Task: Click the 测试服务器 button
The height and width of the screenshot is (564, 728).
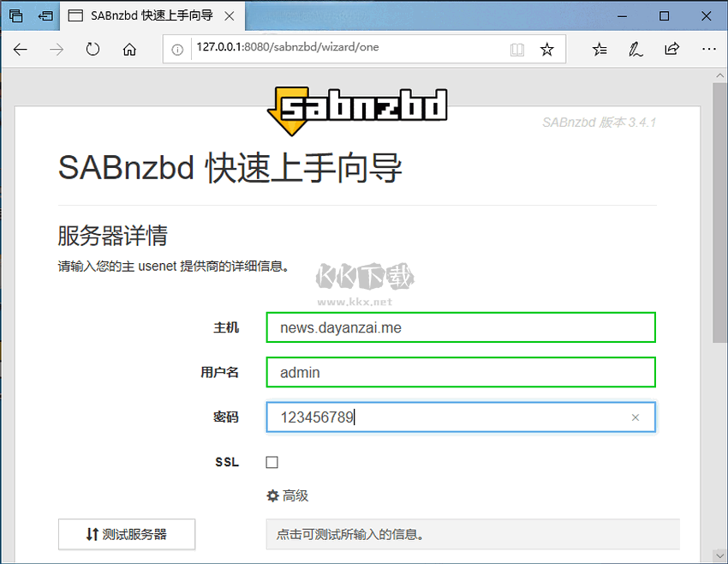Action: click(x=127, y=534)
